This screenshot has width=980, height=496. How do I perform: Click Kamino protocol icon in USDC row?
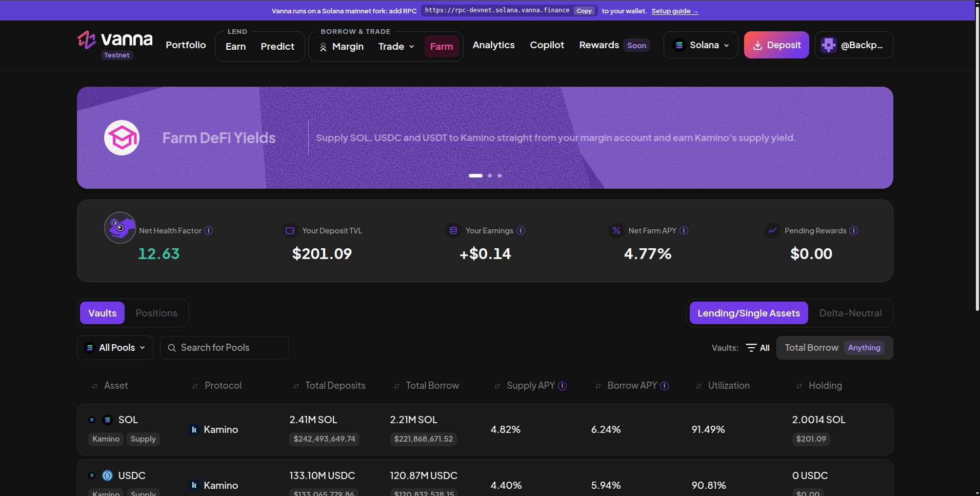point(194,485)
